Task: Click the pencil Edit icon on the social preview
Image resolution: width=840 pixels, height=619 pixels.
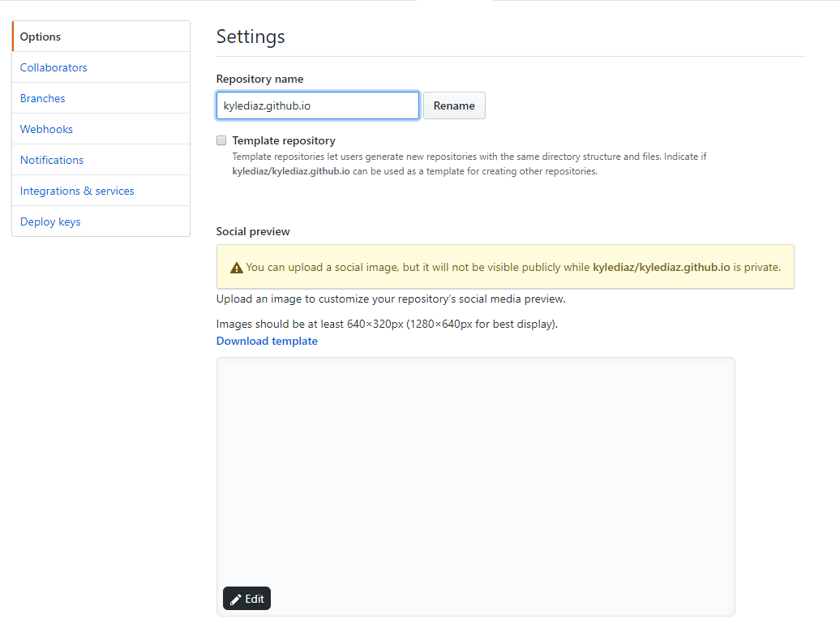Action: (236, 598)
